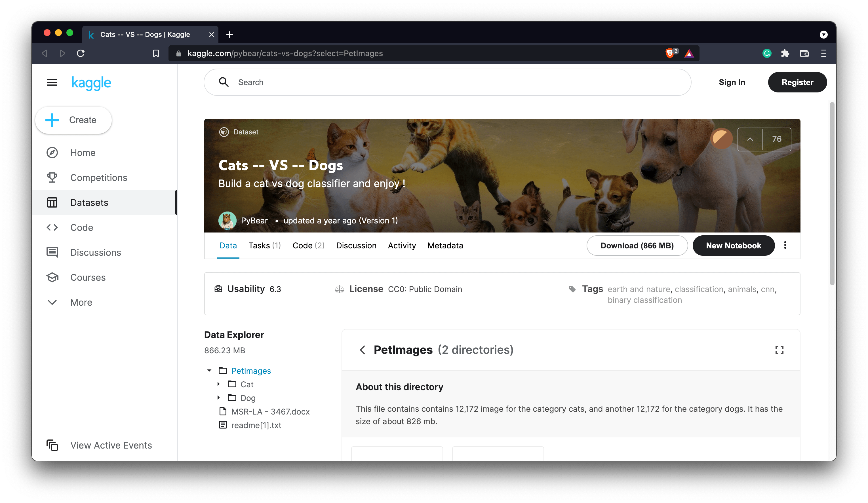Open the Brave wallet icon in the toolbar
The image size is (868, 503).
coord(804,53)
